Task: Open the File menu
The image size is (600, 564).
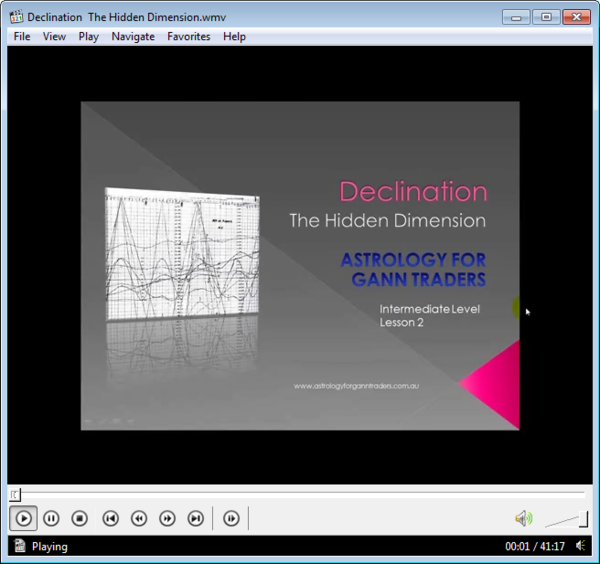Action: 22,36
